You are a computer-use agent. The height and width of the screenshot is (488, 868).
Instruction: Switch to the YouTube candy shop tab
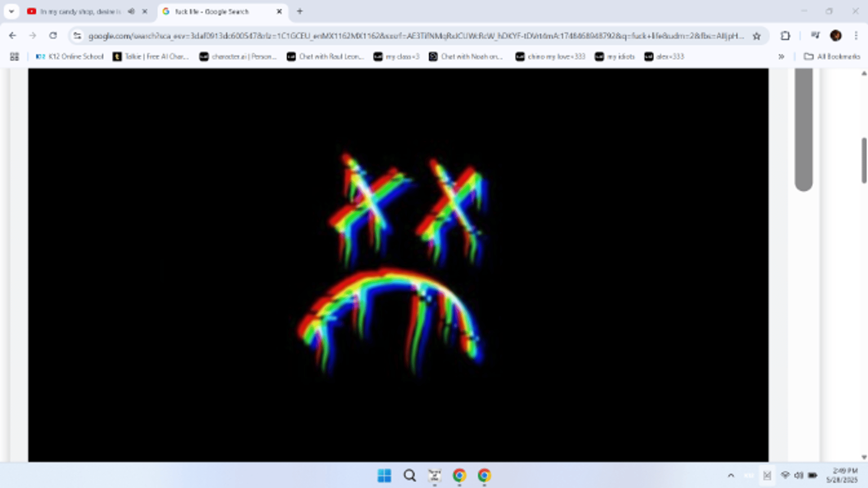[78, 12]
